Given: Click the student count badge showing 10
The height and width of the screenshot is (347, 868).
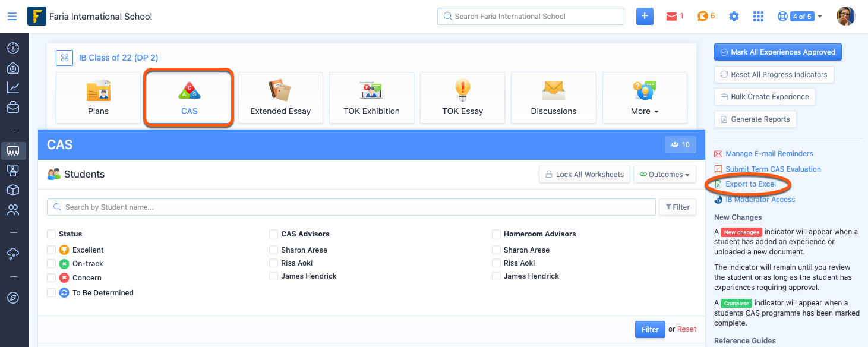Looking at the screenshot, I should pos(680,144).
